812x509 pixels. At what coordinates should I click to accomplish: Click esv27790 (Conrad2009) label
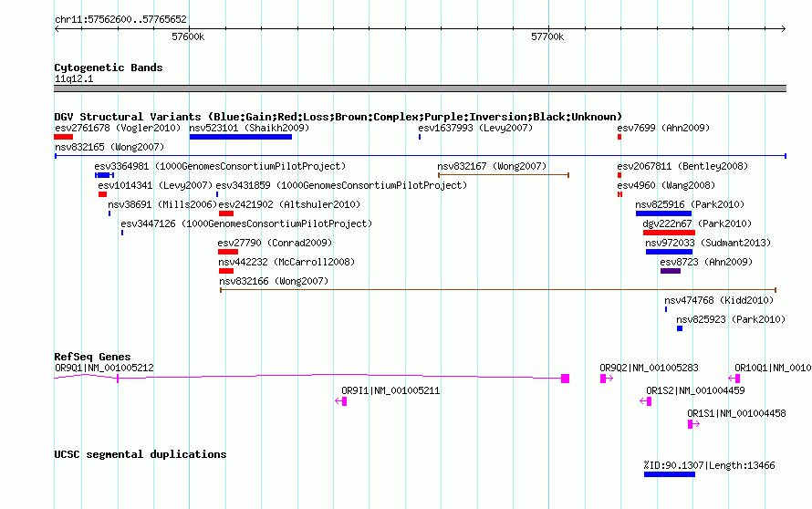point(275,243)
